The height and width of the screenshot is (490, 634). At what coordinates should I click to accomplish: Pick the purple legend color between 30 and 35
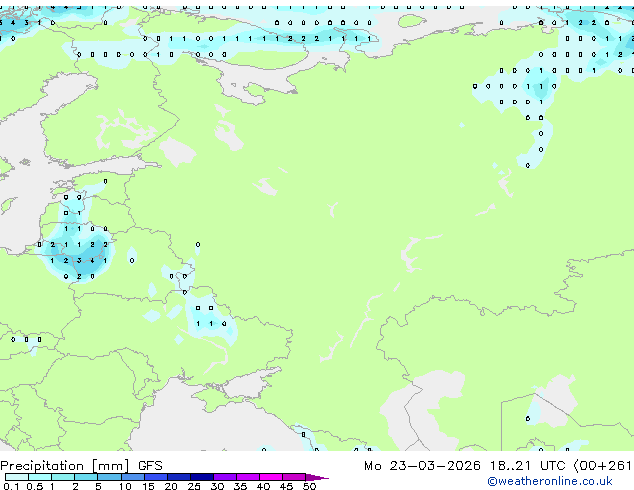(x=225, y=477)
